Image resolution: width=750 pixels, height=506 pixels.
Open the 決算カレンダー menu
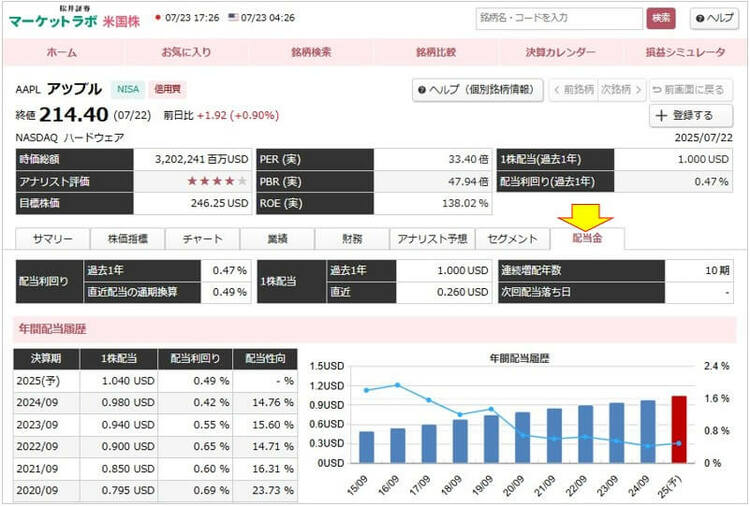[560, 52]
